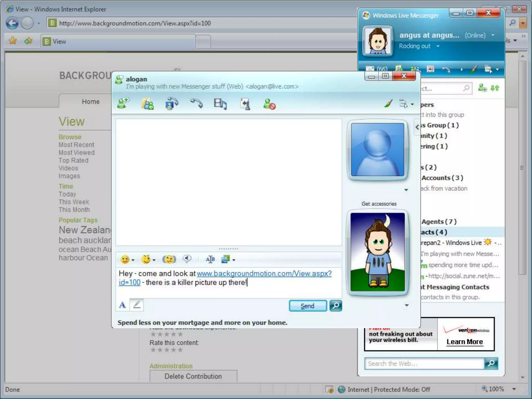Click the Most Recent browse link

pyautogui.click(x=76, y=145)
